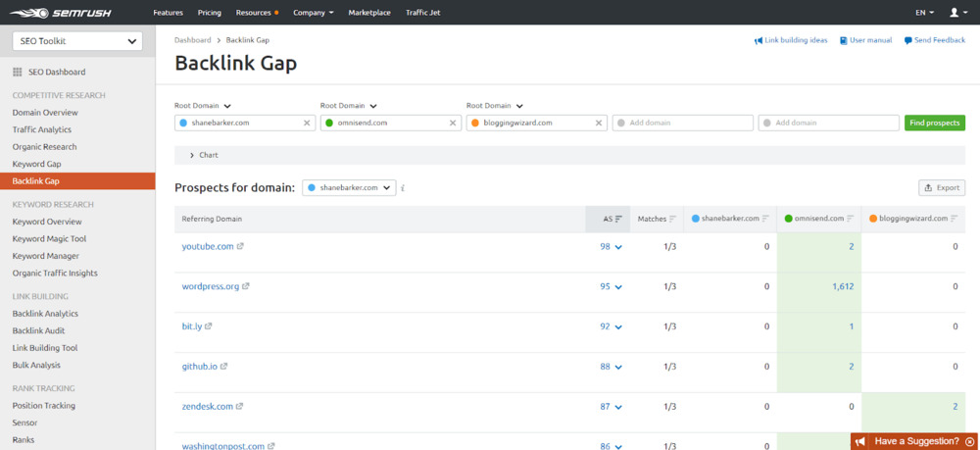Image resolution: width=980 pixels, height=450 pixels.
Task: Click the Have a Suggestion megaphone icon
Action: point(860,441)
